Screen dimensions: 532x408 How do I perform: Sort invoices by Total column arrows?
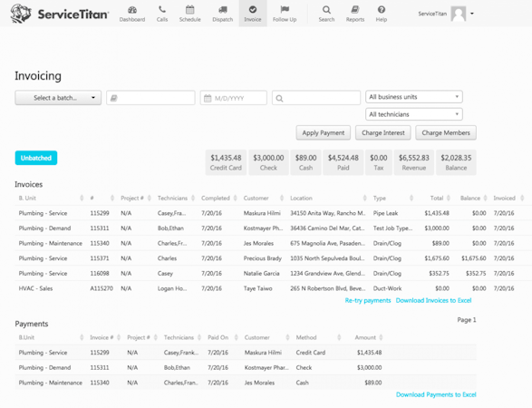point(449,198)
